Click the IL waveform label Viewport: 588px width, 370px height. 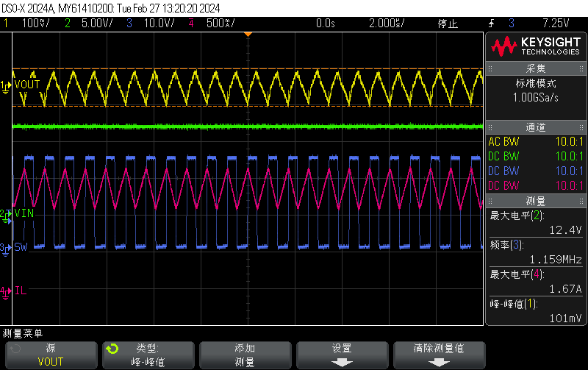point(21,291)
